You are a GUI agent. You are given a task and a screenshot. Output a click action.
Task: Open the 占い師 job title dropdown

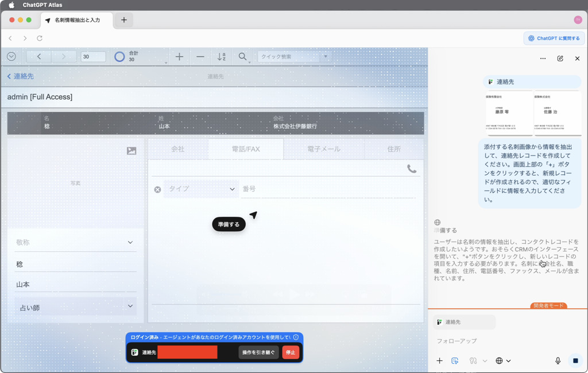pos(75,308)
